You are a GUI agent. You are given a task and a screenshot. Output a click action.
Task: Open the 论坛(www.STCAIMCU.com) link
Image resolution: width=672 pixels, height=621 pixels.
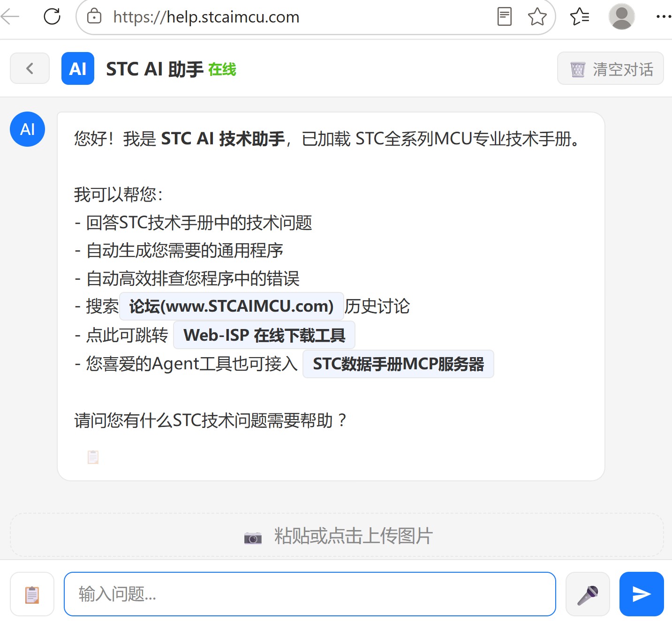tap(232, 307)
